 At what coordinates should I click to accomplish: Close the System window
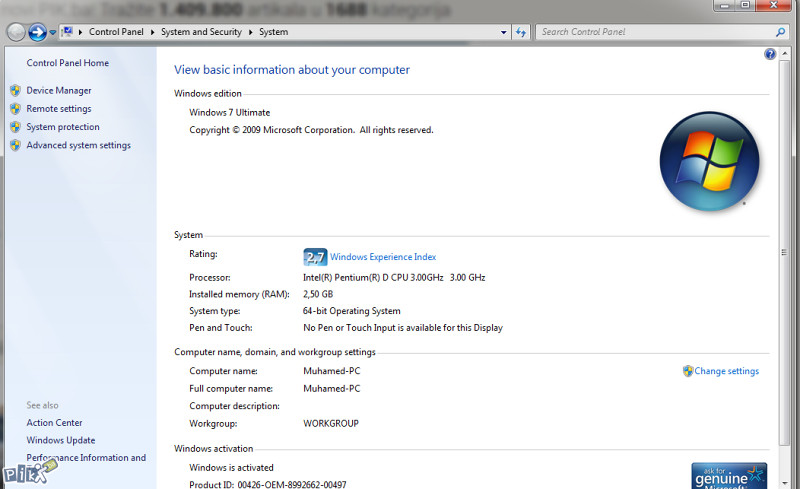[x=773, y=5]
